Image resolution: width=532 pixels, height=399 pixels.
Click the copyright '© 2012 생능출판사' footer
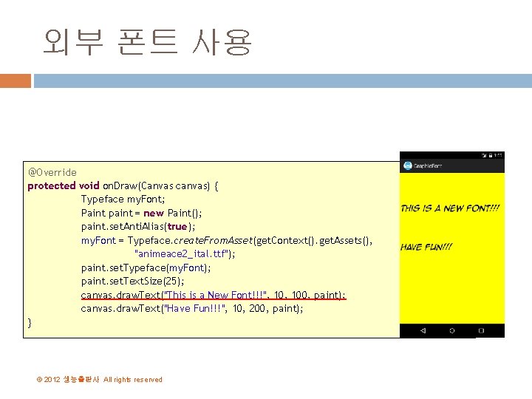[x=100, y=379]
